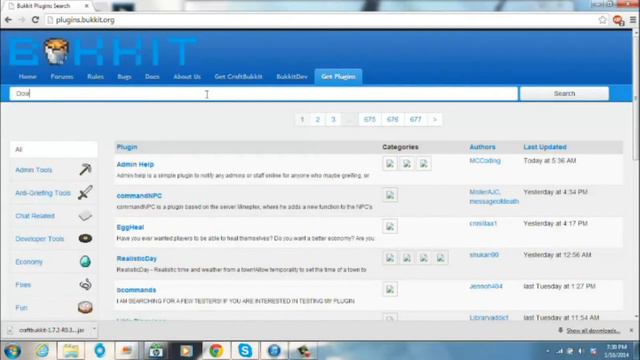
Task: Open the bcommands plugin link
Action: click(136, 290)
